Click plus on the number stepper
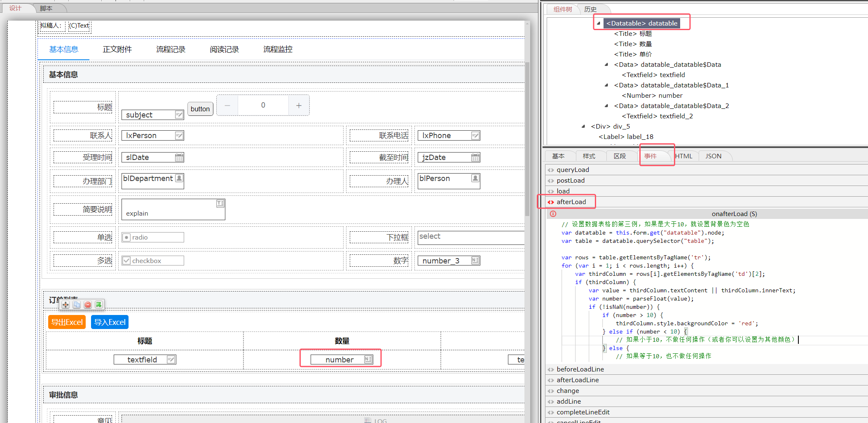The height and width of the screenshot is (423, 868). point(299,106)
